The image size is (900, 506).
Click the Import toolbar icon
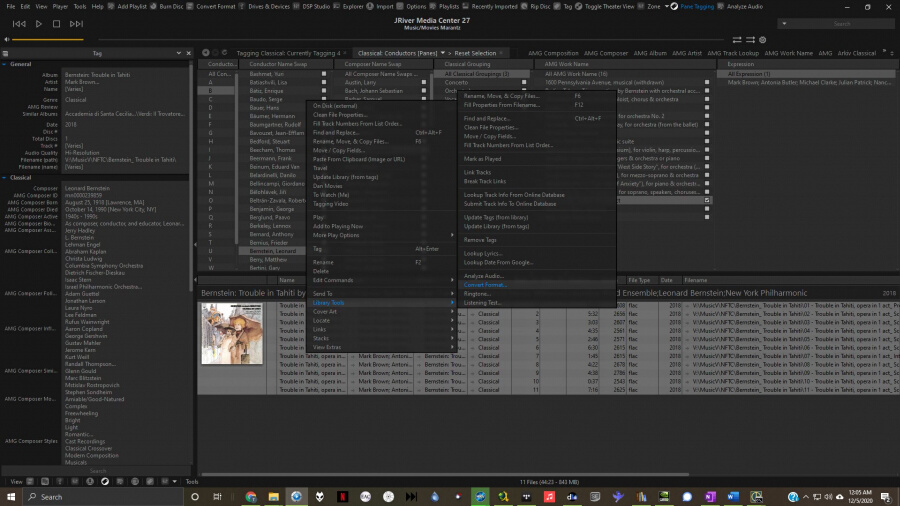tap(370, 6)
